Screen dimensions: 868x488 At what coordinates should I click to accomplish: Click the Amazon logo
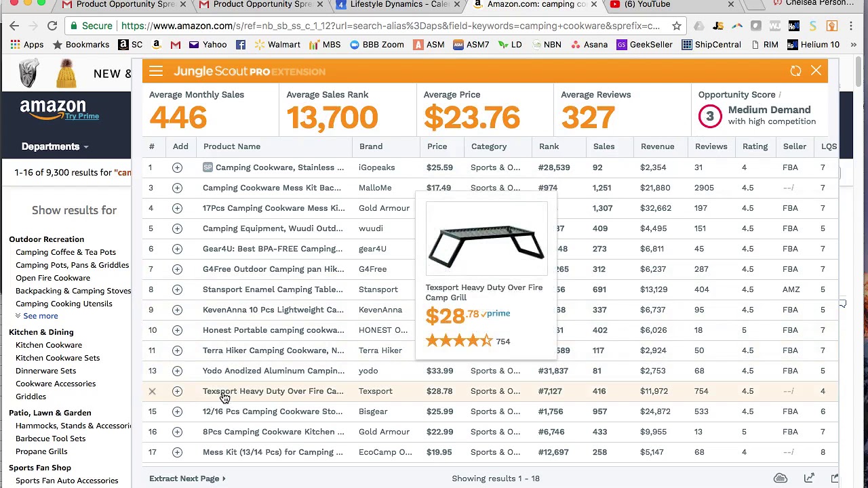point(53,108)
